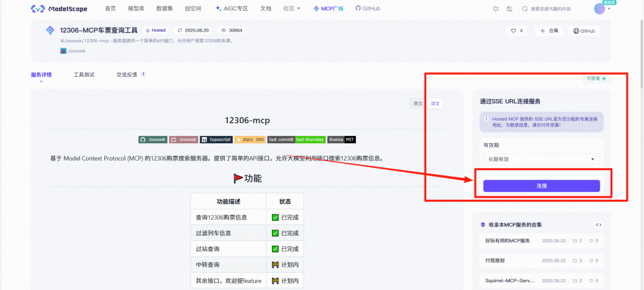The height and width of the screenshot is (290, 644).
Task: Open the user avatar profile
Action: point(599,8)
